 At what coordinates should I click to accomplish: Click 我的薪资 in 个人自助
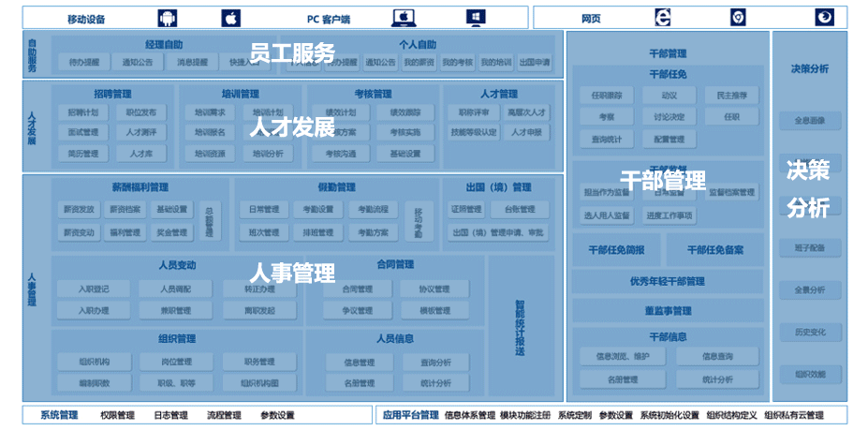418,63
